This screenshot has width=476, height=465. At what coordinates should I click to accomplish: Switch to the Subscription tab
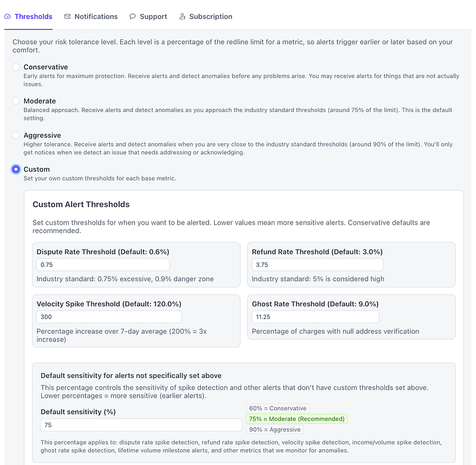click(x=210, y=16)
